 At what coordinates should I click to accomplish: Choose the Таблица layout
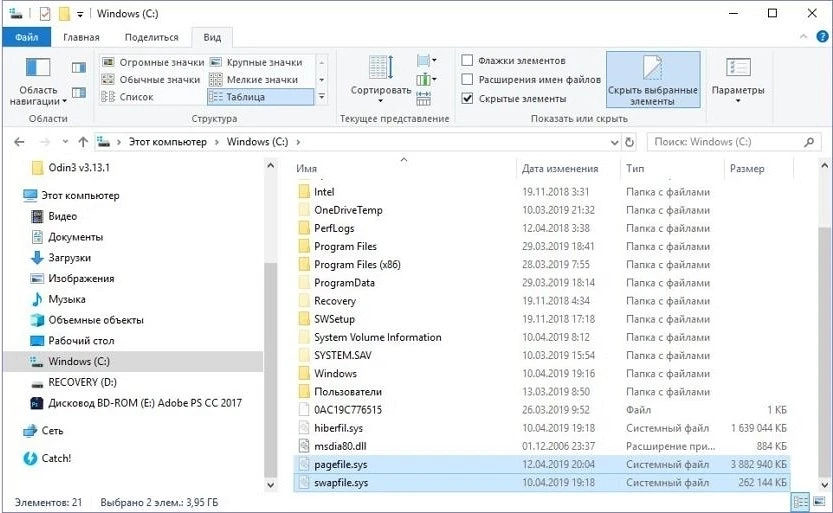[x=260, y=97]
